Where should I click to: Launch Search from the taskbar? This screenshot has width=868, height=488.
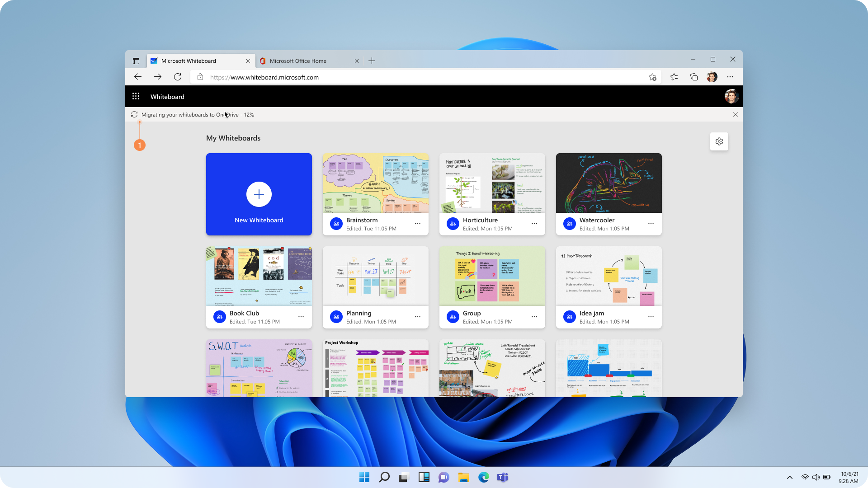384,477
